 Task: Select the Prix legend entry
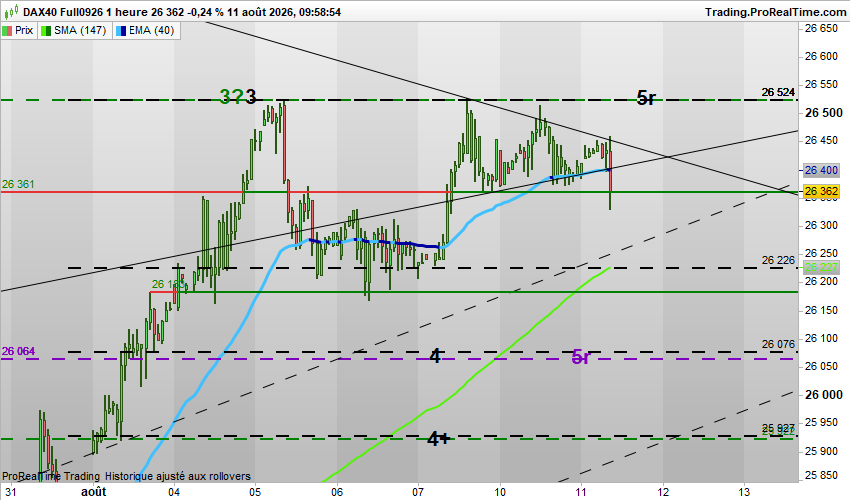point(18,30)
